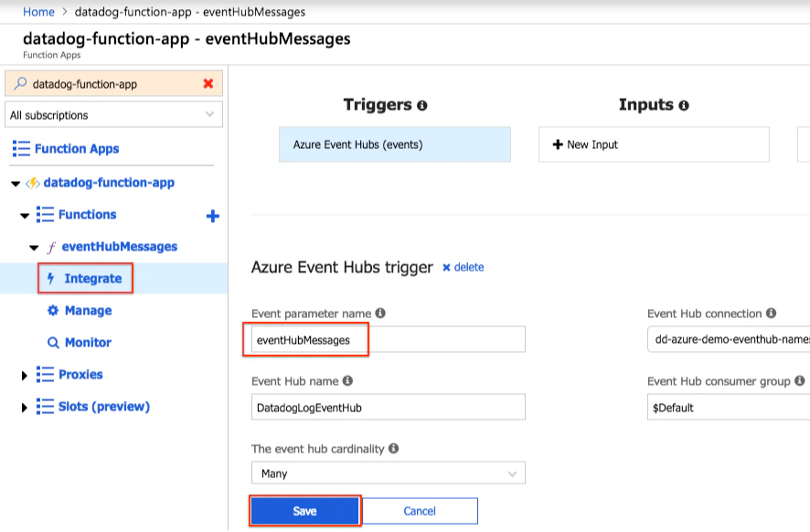Click the Slots list icon
Screen dimensions: 810x532
tap(45, 407)
